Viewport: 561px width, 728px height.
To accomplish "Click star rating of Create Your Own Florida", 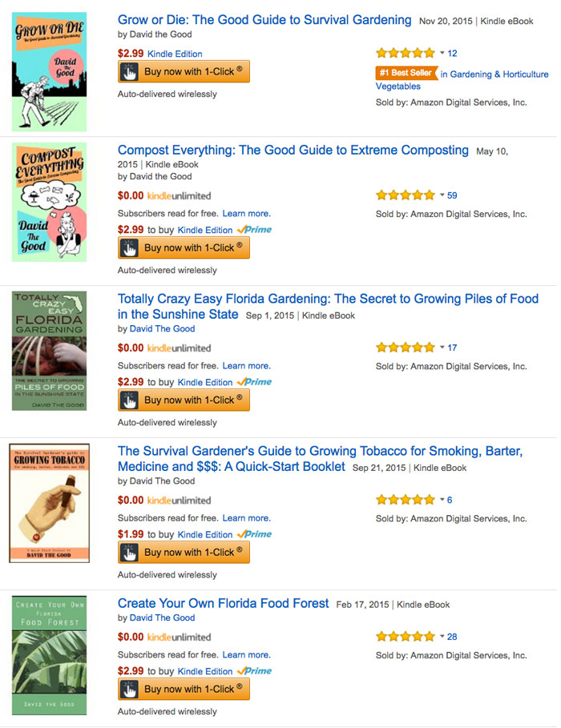I will tap(405, 637).
